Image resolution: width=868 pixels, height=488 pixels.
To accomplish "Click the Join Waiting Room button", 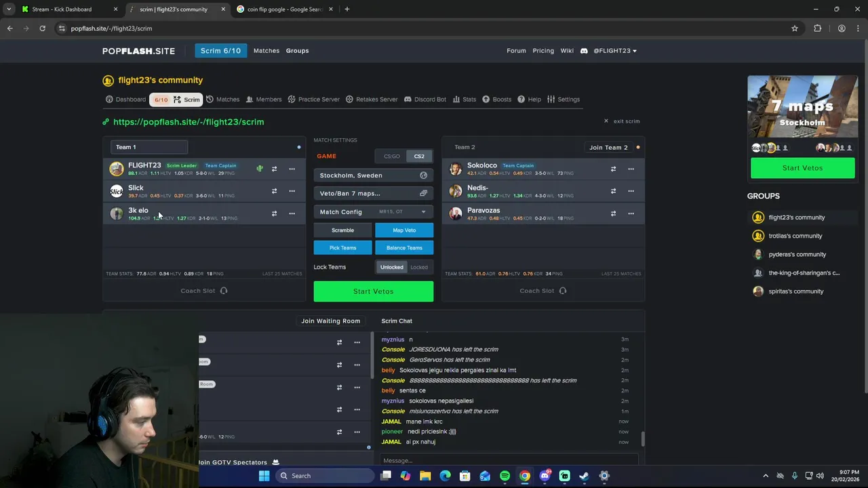I will click(330, 321).
